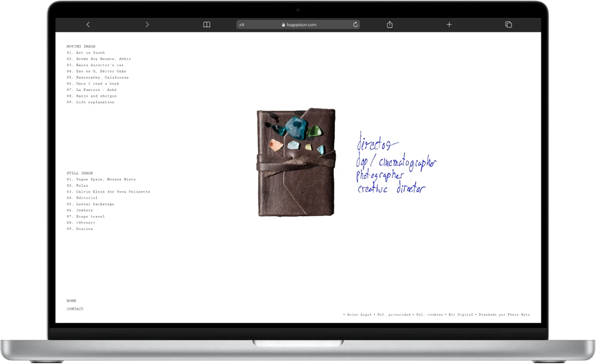Select "04. Eso es G, Héctor Oaks"
The image size is (596, 364).
coord(96,71)
